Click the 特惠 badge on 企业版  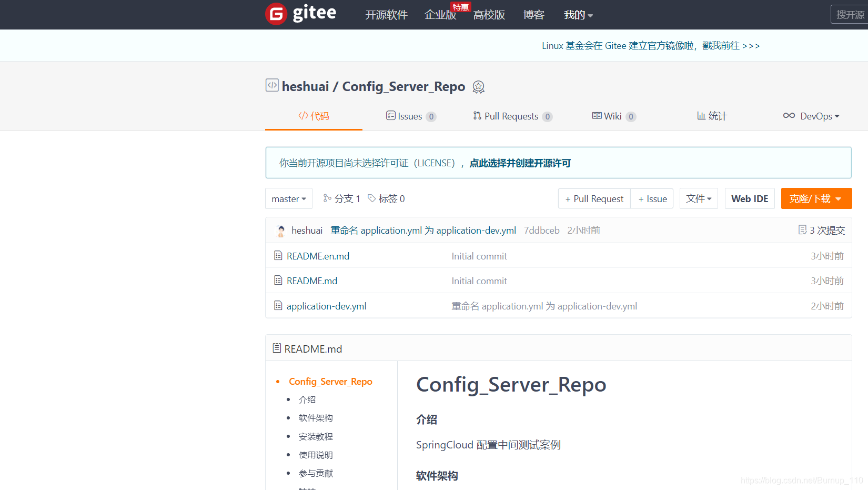pos(460,7)
